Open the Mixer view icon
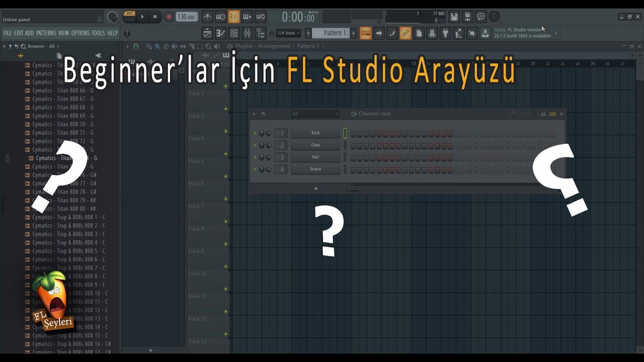This screenshot has width=644, height=362. (247, 33)
